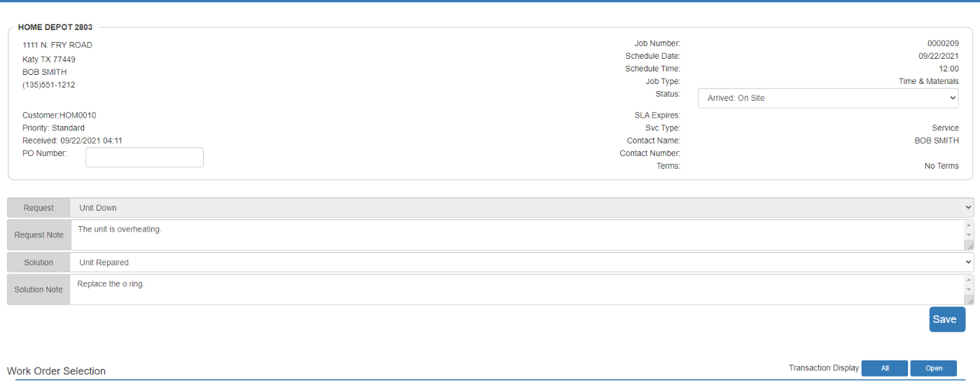The height and width of the screenshot is (385, 980).
Task: Click the Request Note label cell
Action: (x=38, y=235)
